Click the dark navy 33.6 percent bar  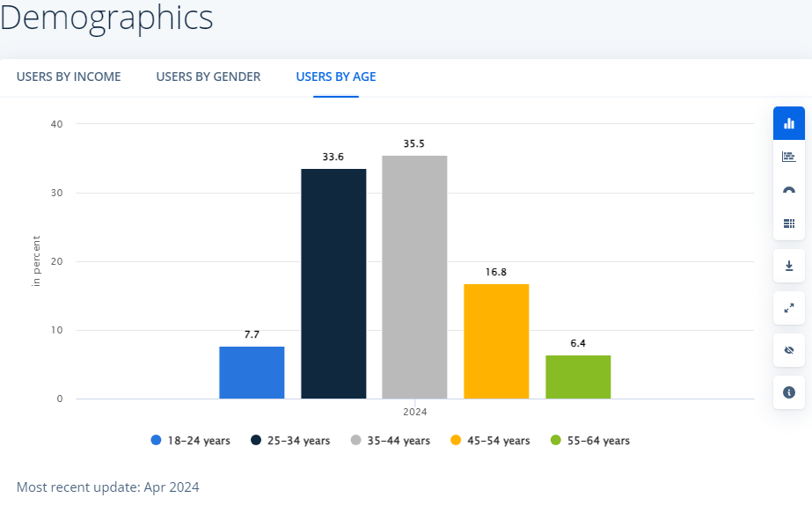[x=333, y=283]
